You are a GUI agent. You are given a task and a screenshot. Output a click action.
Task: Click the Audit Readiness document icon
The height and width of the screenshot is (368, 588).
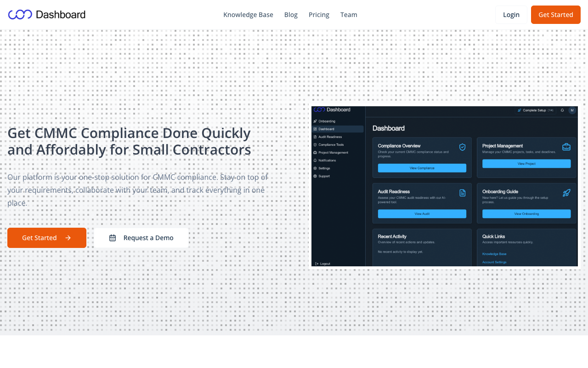(x=314, y=137)
